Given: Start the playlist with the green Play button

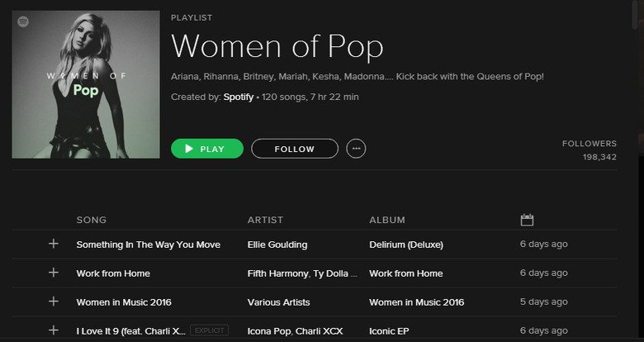Looking at the screenshot, I should pos(207,149).
